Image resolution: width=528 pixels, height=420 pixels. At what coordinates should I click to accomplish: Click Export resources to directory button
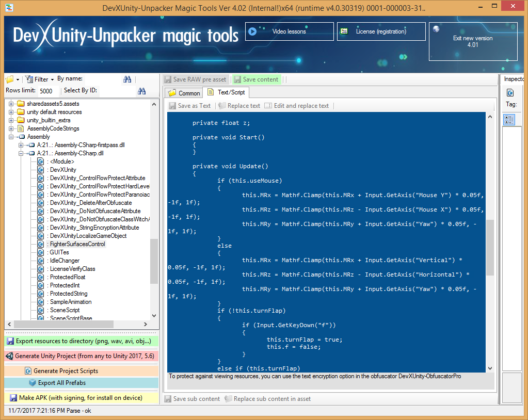tap(81, 341)
